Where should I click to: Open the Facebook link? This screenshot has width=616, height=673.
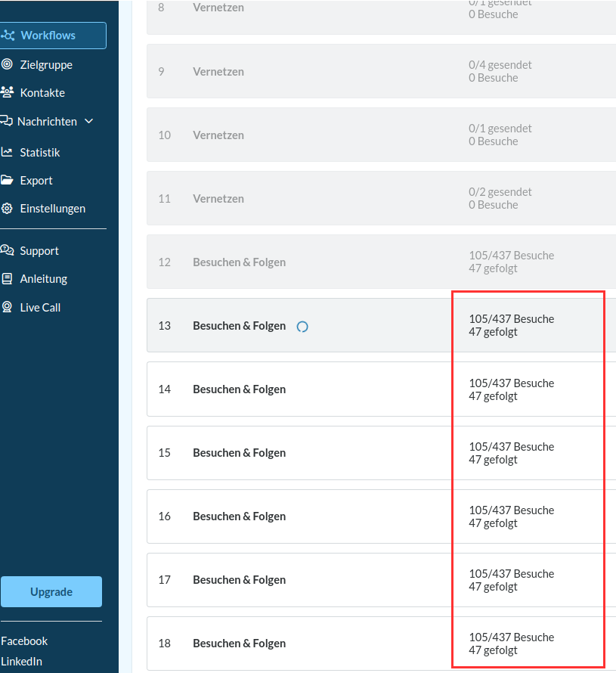point(24,640)
